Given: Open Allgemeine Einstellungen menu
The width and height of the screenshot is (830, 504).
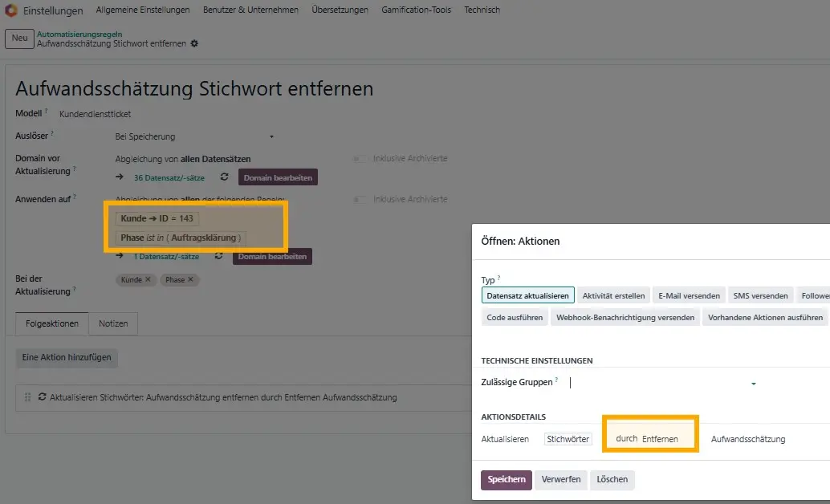Looking at the screenshot, I should pos(142,10).
